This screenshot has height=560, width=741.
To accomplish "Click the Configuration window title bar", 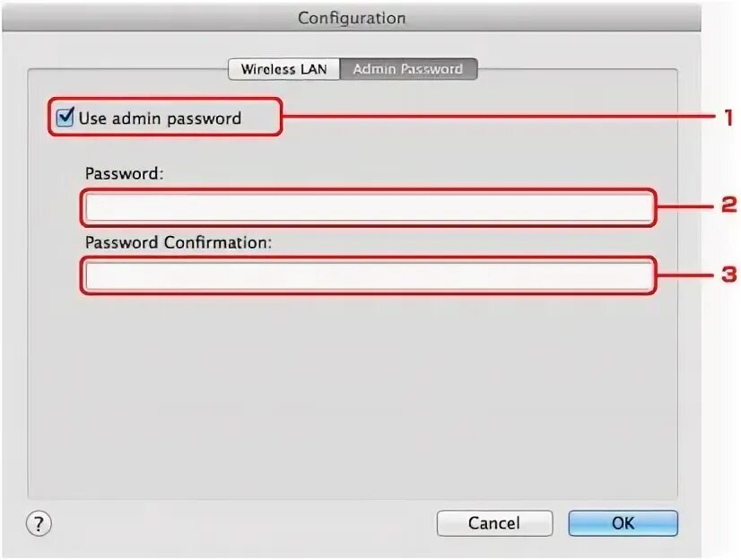I will point(351,18).
